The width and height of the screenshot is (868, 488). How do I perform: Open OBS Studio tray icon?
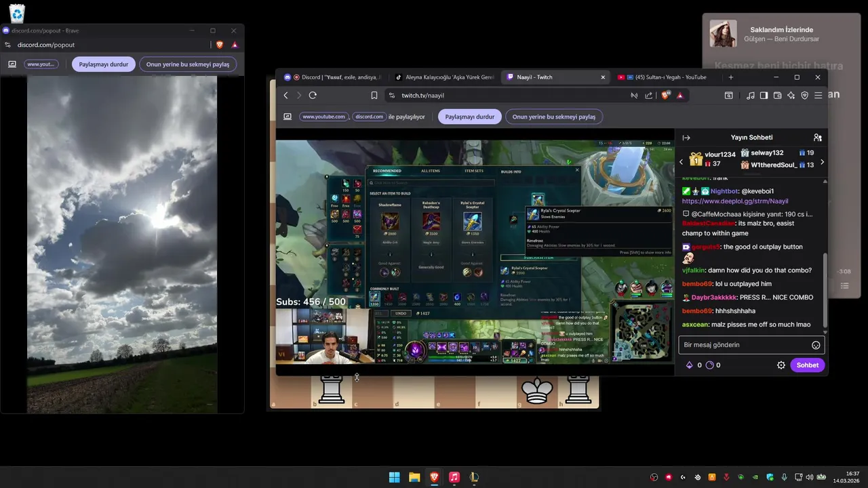[654, 477]
